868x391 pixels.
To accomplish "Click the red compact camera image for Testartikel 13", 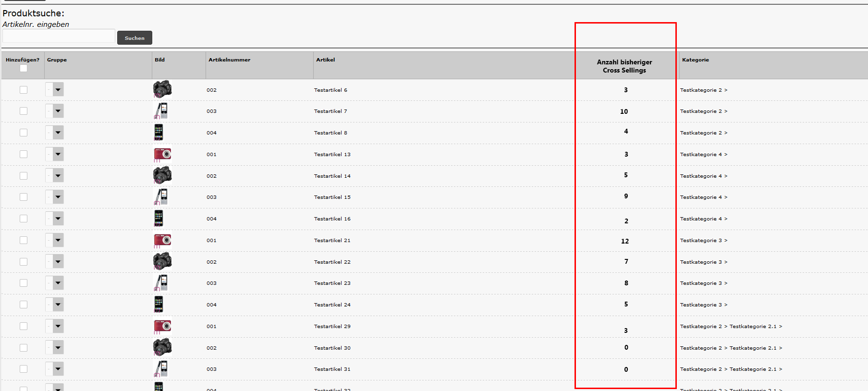I will click(162, 154).
